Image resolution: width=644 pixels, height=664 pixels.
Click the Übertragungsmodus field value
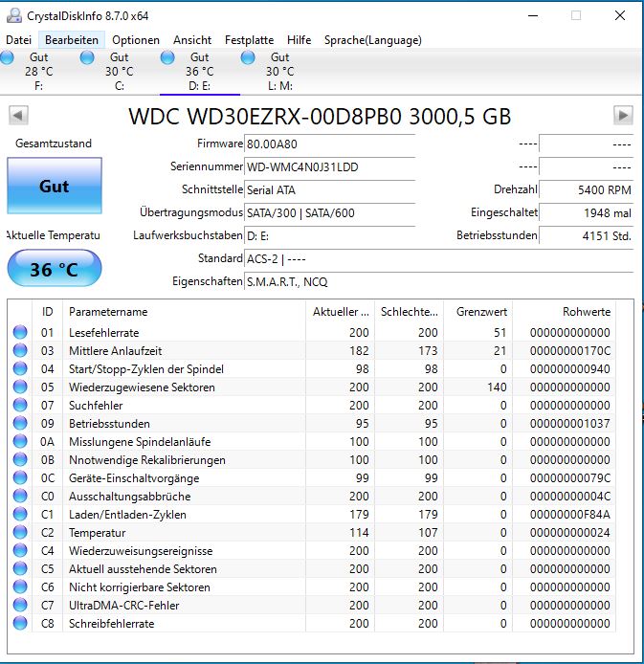tap(330, 212)
